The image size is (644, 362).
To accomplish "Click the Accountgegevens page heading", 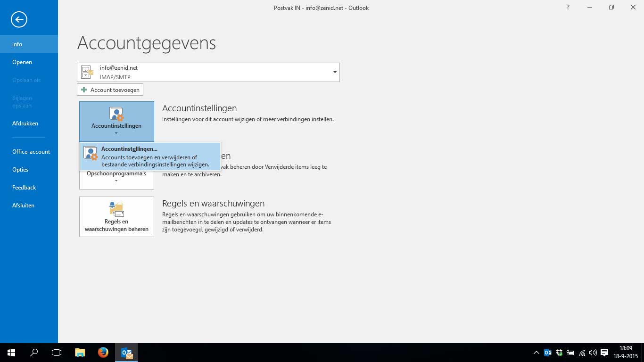I will [147, 43].
